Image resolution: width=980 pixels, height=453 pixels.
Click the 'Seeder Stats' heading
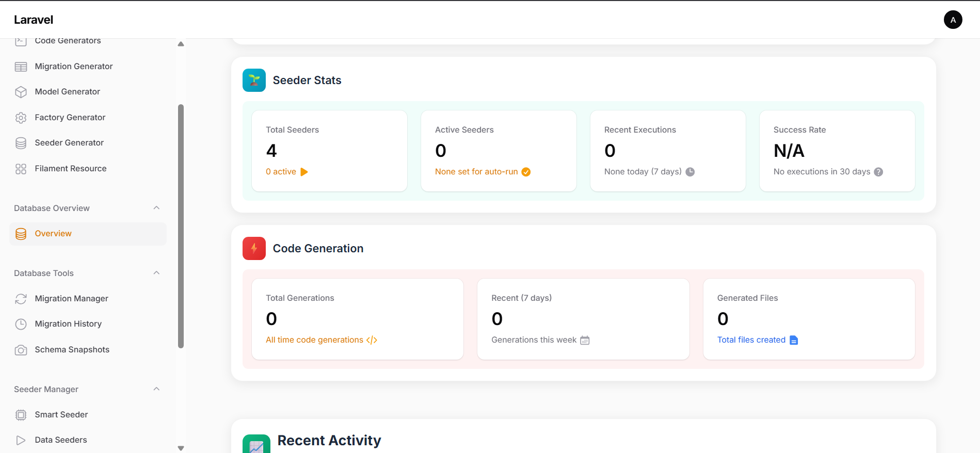pyautogui.click(x=307, y=80)
